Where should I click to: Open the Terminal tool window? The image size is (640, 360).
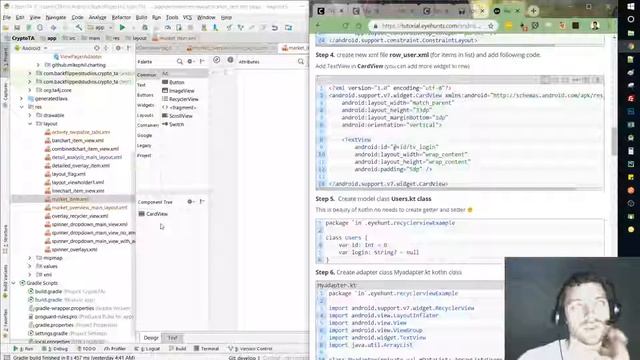[x=207, y=349]
